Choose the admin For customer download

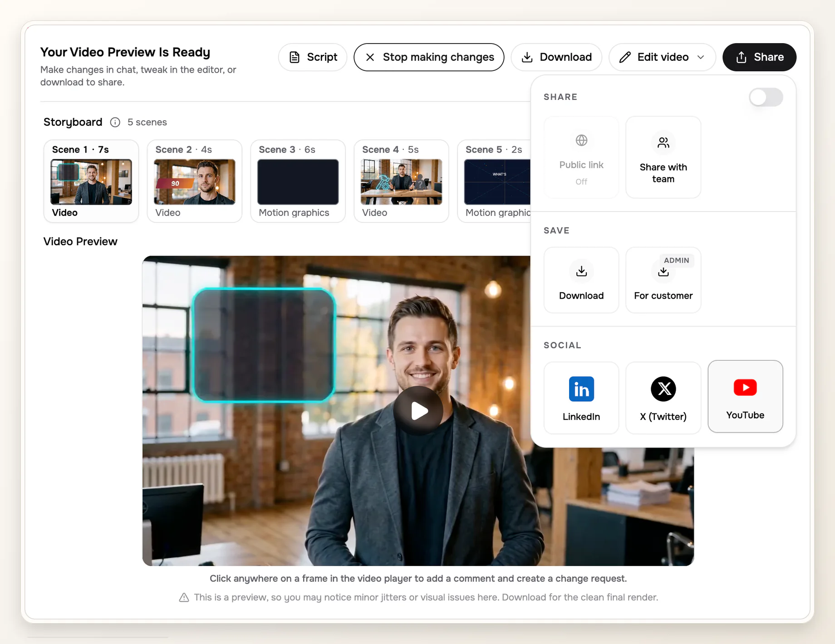tap(663, 280)
